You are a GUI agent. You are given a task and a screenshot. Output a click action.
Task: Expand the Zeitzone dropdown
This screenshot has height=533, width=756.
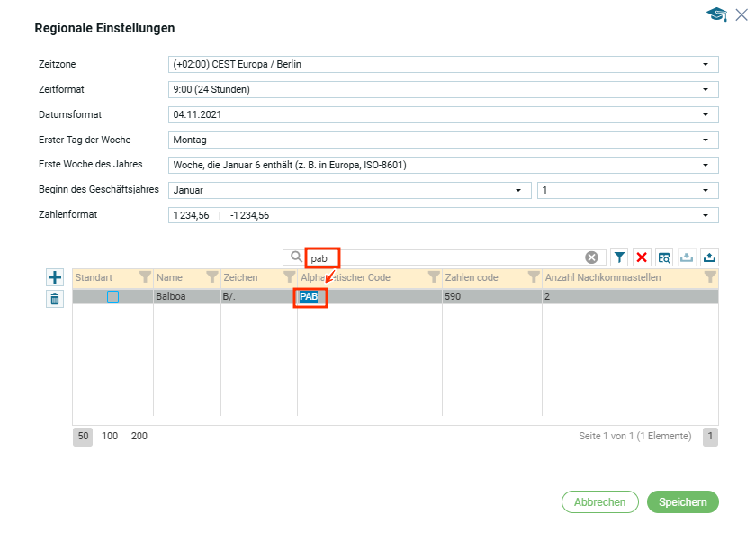tap(706, 65)
